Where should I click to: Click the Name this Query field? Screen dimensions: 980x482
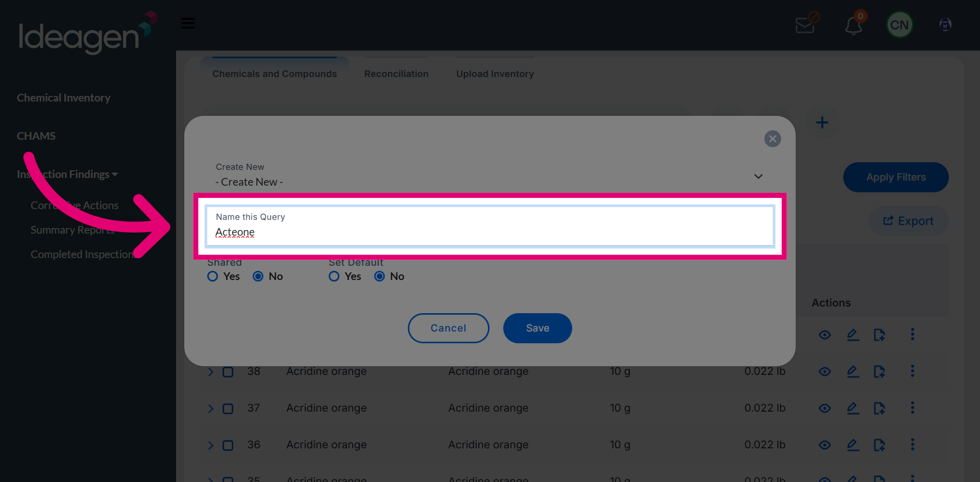(x=490, y=226)
